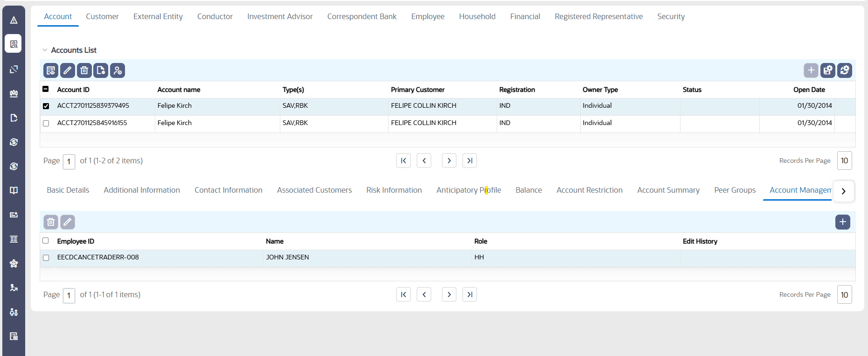The image size is (868, 356).
Task: Open the report layout sidebar icon
Action: pos(14,336)
